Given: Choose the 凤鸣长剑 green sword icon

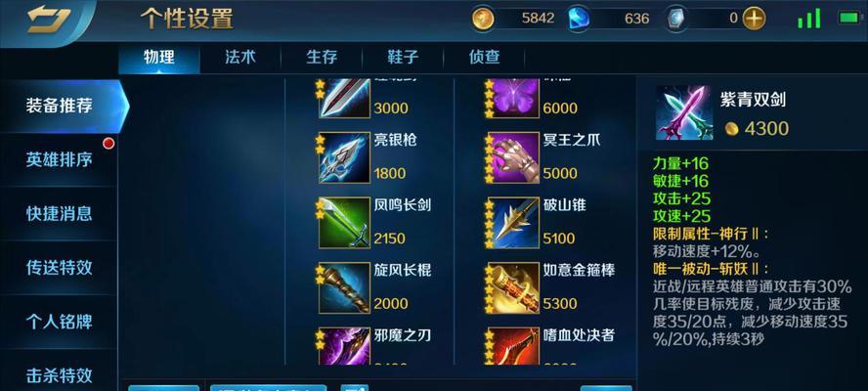Looking at the screenshot, I should click(344, 223).
